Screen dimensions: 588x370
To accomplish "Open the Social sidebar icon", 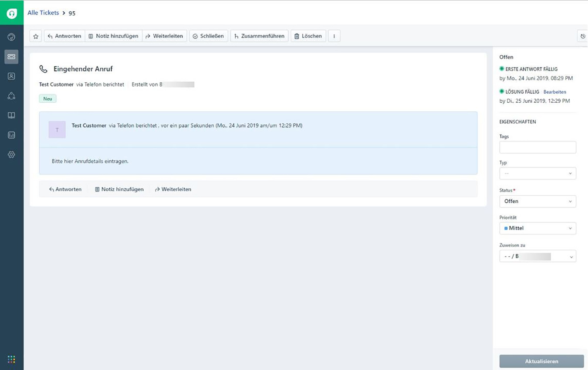I will coord(12,96).
